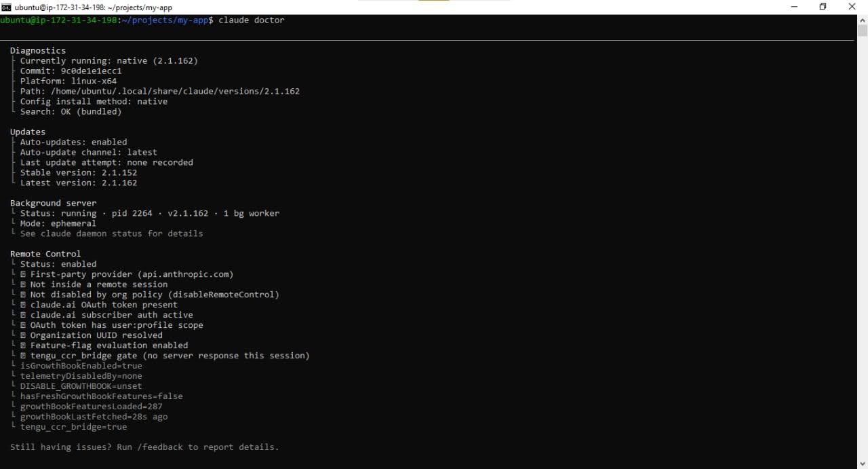Viewport: 868px width, 469px height.
Task: Click the 'claude doctor' command text
Action: point(252,20)
